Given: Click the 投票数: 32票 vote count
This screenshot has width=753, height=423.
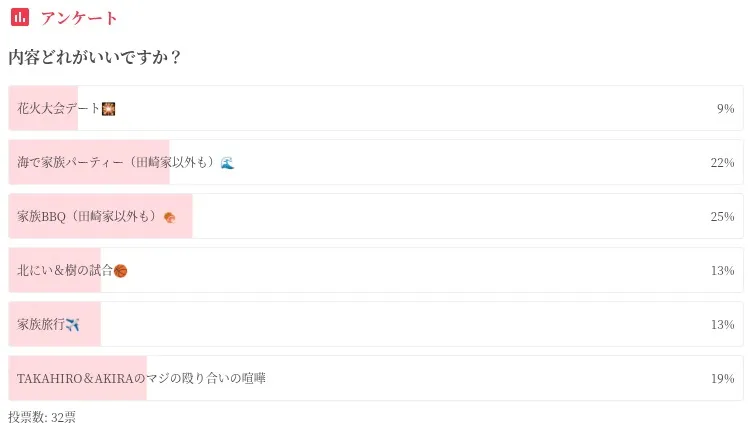Looking at the screenshot, I should [42, 416].
